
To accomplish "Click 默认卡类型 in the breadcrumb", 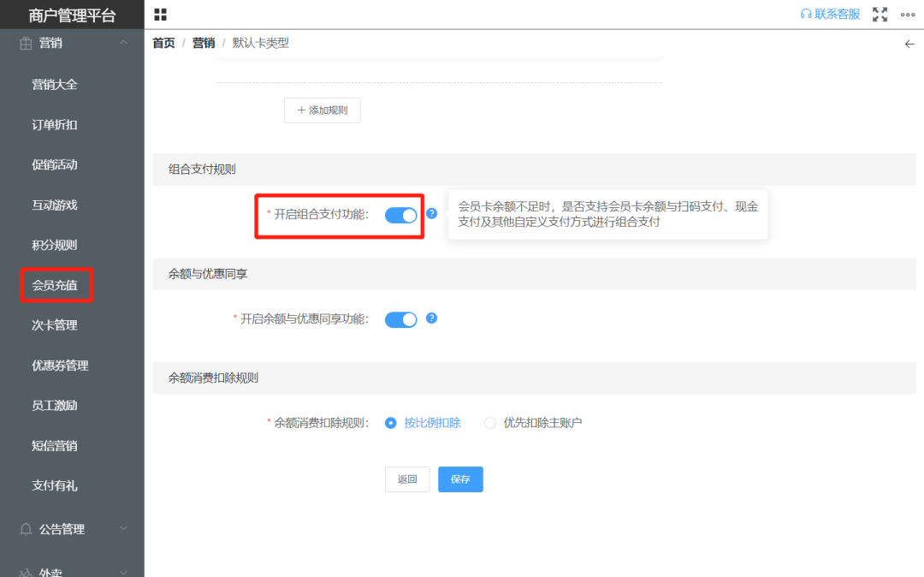I will [x=260, y=43].
